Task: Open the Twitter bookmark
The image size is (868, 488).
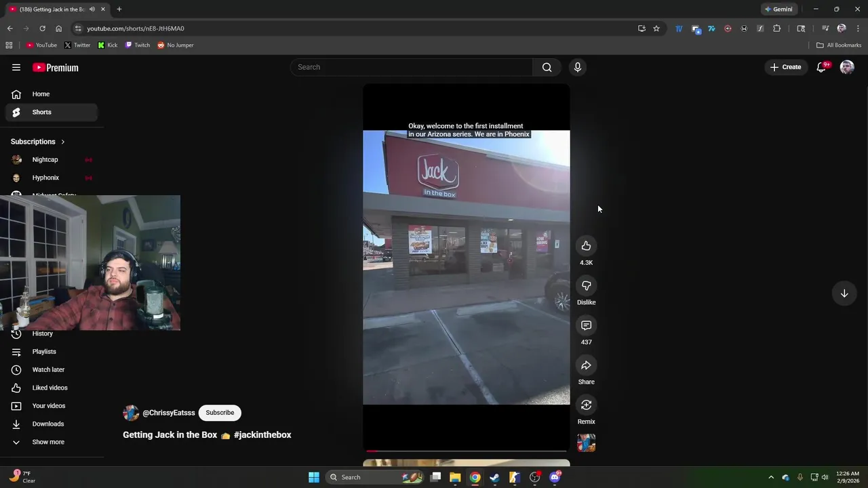Action: click(x=77, y=45)
